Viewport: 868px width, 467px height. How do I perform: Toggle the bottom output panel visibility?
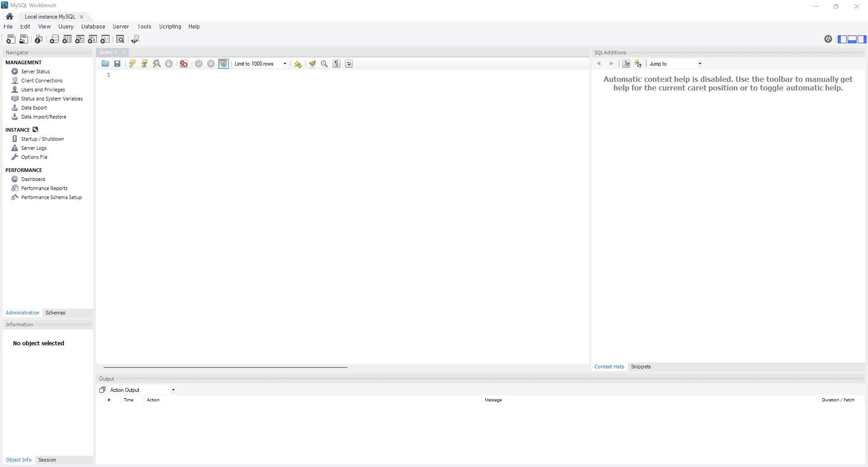pos(852,39)
